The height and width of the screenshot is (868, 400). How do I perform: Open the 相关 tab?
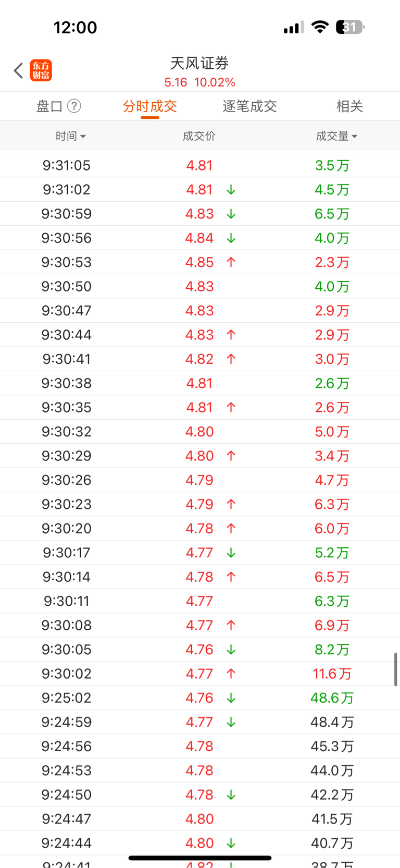click(x=349, y=106)
